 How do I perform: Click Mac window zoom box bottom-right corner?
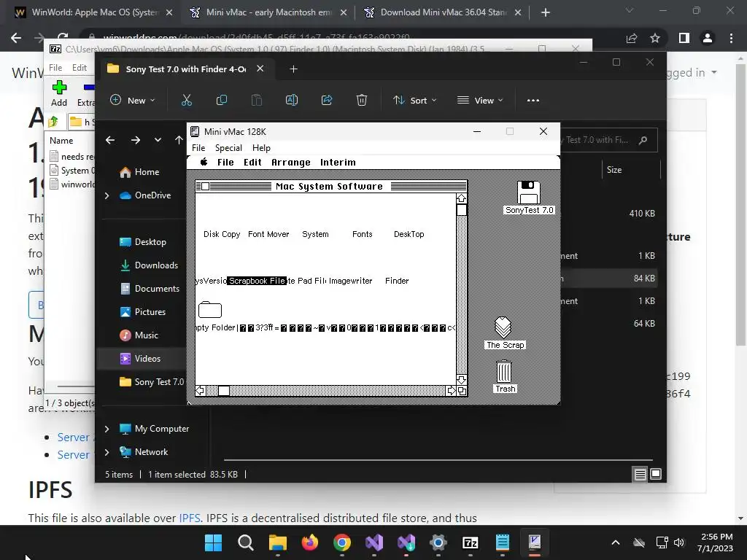point(462,391)
